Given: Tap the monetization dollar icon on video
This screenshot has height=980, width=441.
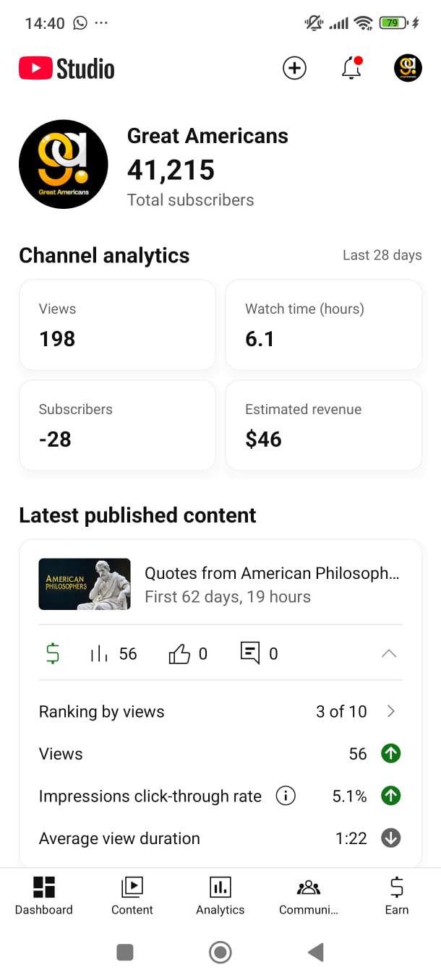Looking at the screenshot, I should click(53, 653).
